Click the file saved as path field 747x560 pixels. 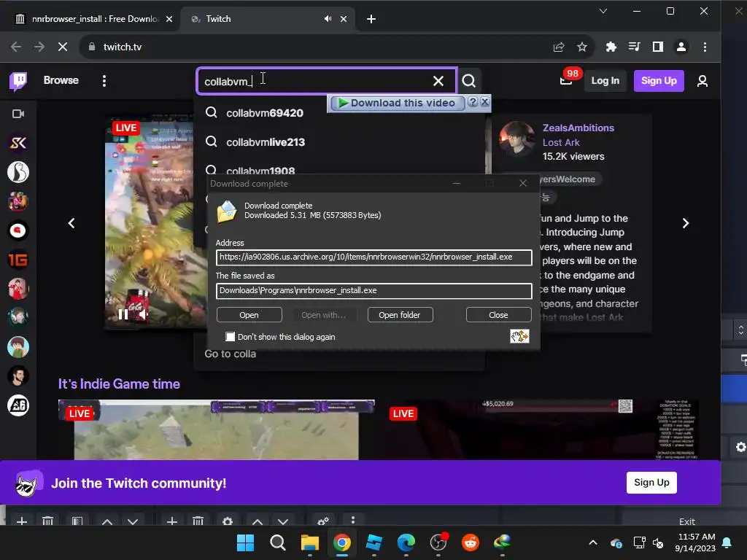coord(374,291)
